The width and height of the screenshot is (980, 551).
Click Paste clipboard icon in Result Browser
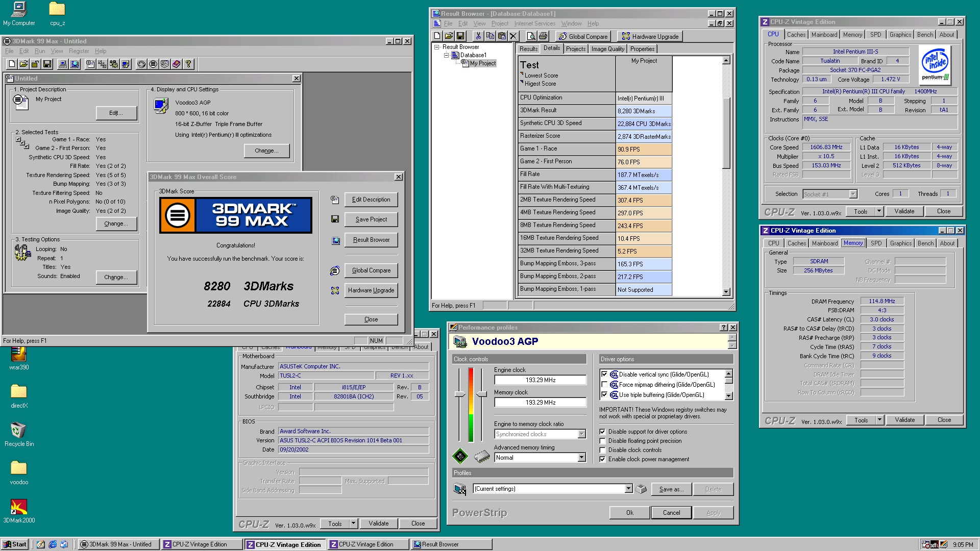(x=502, y=36)
